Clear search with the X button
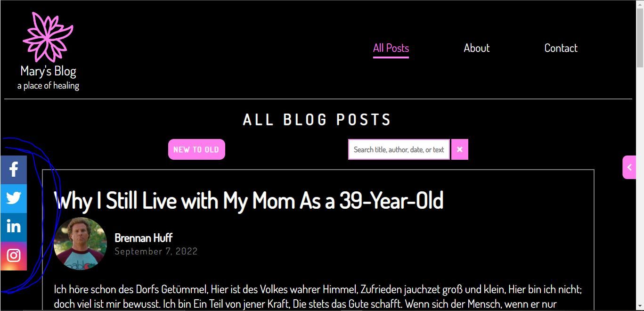Screen dimensions: 644x311 click(x=460, y=149)
